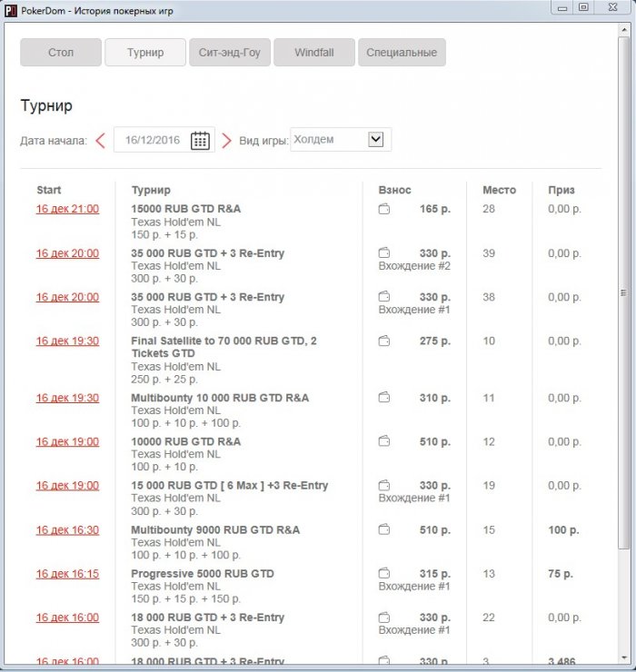This screenshot has width=636, height=672.
Task: Open the calendar date picker icon
Action: click(x=200, y=140)
